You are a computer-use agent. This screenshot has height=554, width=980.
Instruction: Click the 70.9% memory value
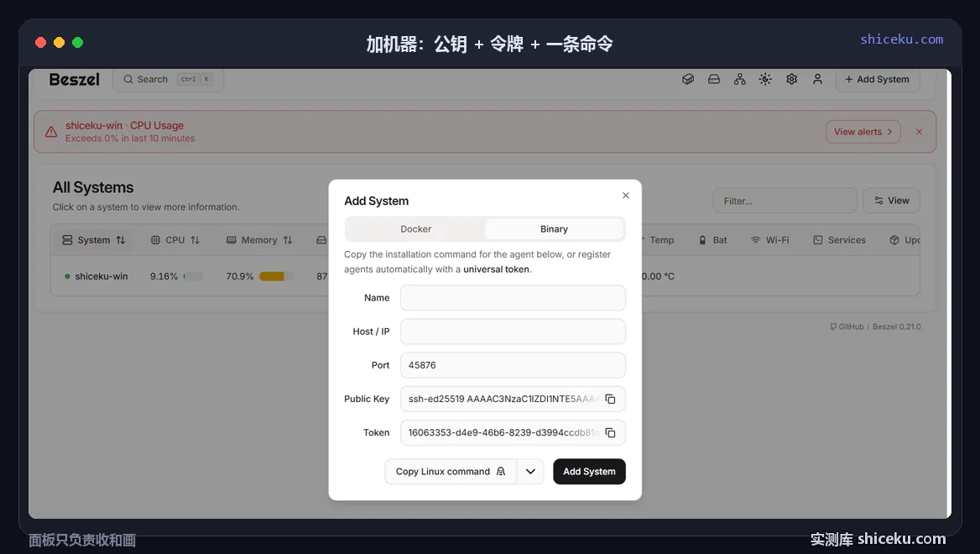(240, 276)
